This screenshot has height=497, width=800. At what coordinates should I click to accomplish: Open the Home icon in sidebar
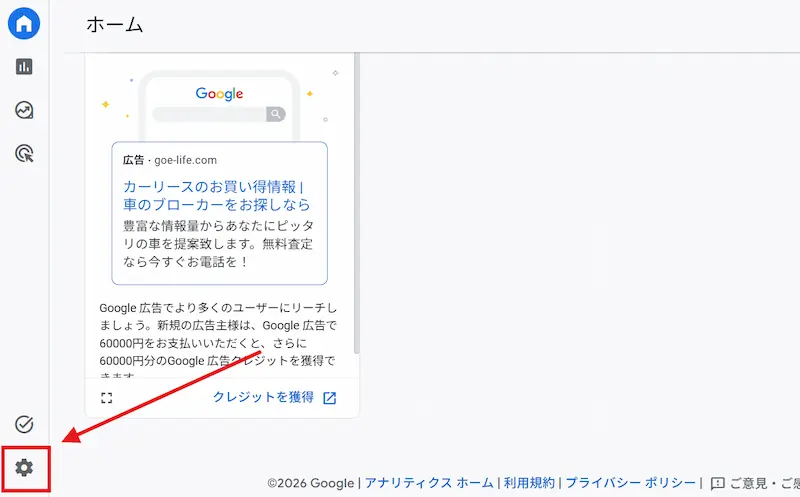[x=24, y=23]
